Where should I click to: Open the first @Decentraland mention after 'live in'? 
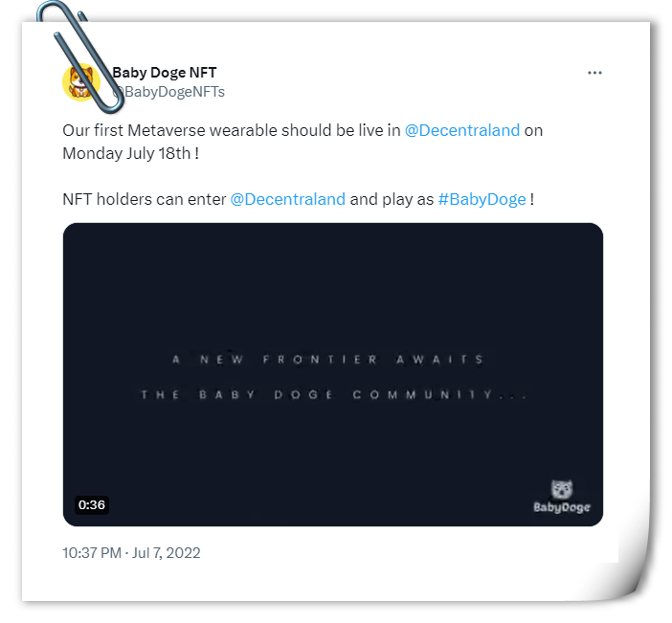tap(462, 130)
